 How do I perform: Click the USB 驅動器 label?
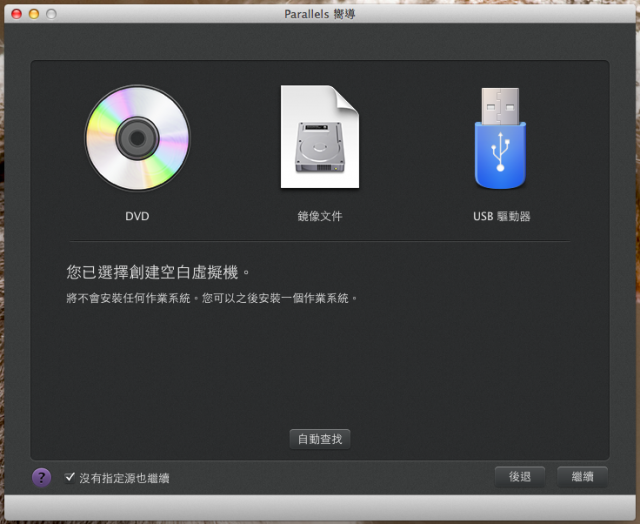502,216
